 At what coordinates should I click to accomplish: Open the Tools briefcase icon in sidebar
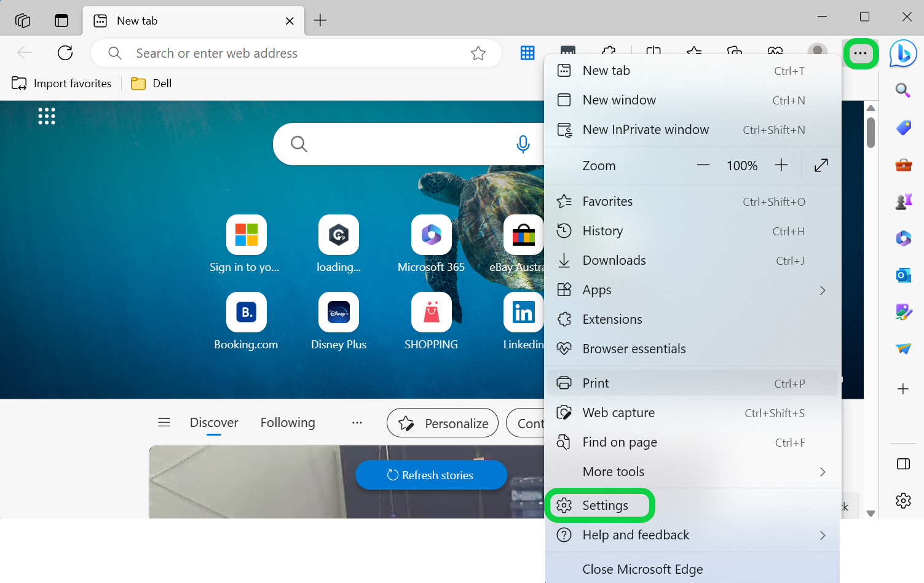click(x=903, y=165)
